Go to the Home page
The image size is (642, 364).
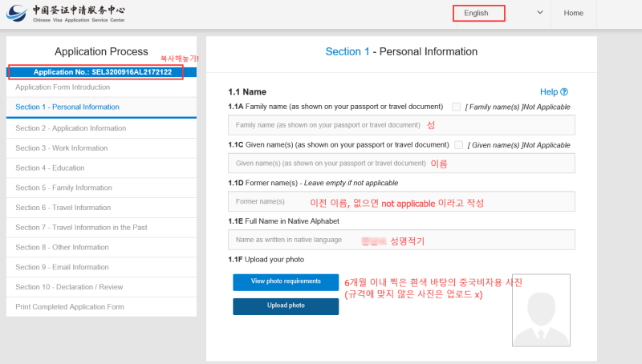[573, 13]
